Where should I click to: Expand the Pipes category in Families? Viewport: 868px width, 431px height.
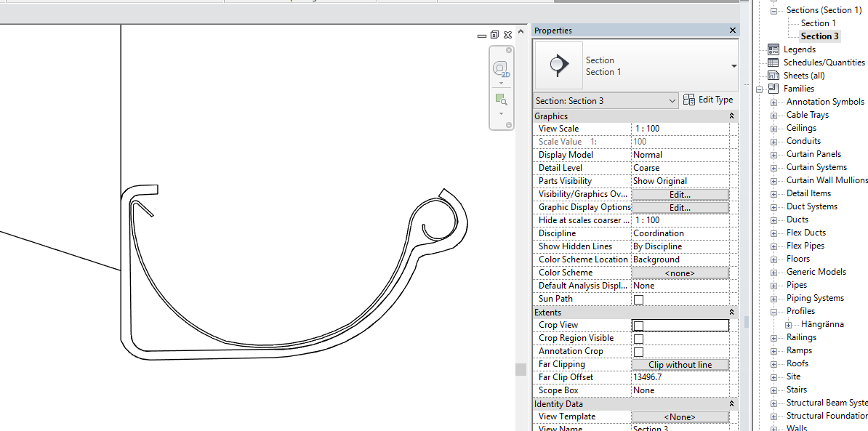coord(773,284)
